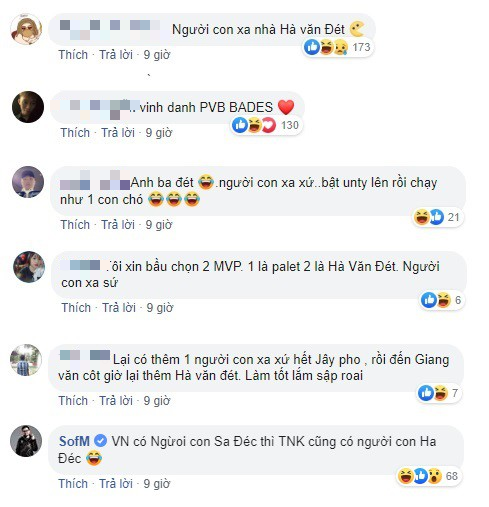
Task: Open the 130 reactions on the PVB BADES comment
Action: [266, 125]
